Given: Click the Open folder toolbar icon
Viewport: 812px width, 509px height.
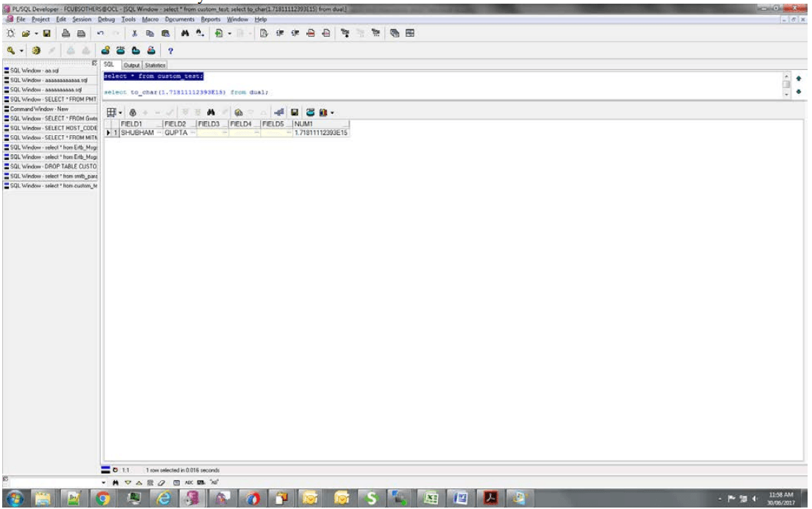Looking at the screenshot, I should (26, 34).
